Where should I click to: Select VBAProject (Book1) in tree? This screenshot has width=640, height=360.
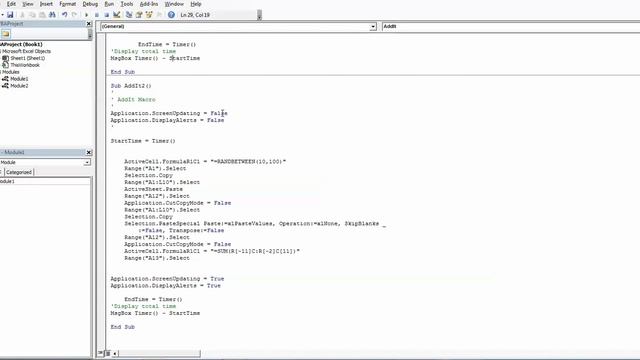pyautogui.click(x=21, y=44)
